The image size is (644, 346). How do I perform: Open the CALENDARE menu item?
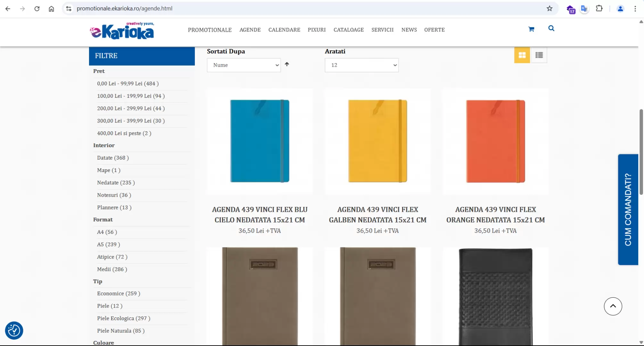(x=284, y=30)
